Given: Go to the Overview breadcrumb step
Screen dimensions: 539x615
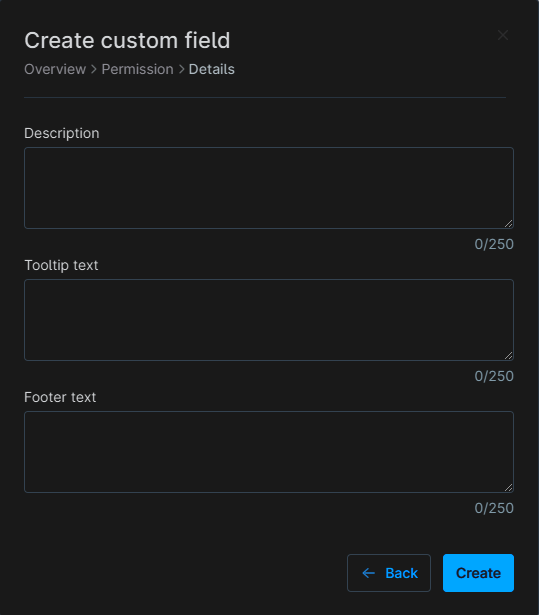Looking at the screenshot, I should click(x=55, y=69).
